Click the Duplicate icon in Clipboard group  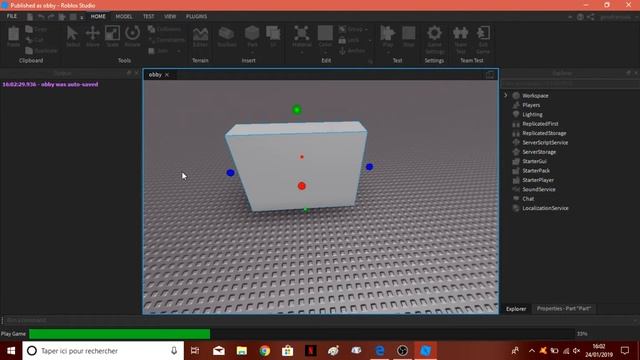(x=29, y=51)
